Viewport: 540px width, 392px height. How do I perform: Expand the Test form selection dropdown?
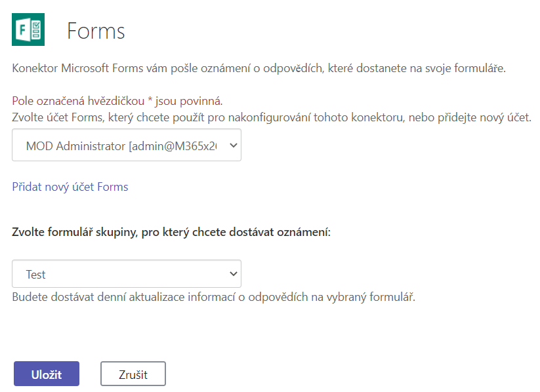[x=127, y=273]
